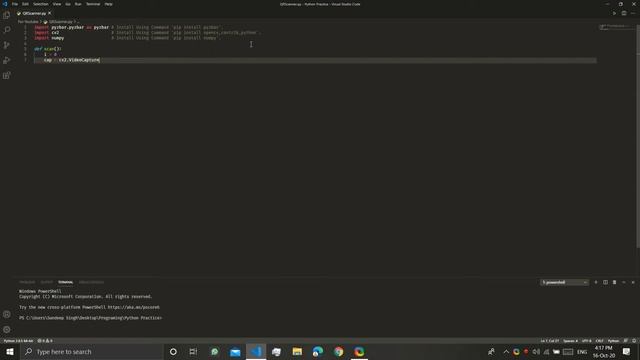This screenshot has height=360, width=640.
Task: Open the Go menu
Action: coord(68,4)
